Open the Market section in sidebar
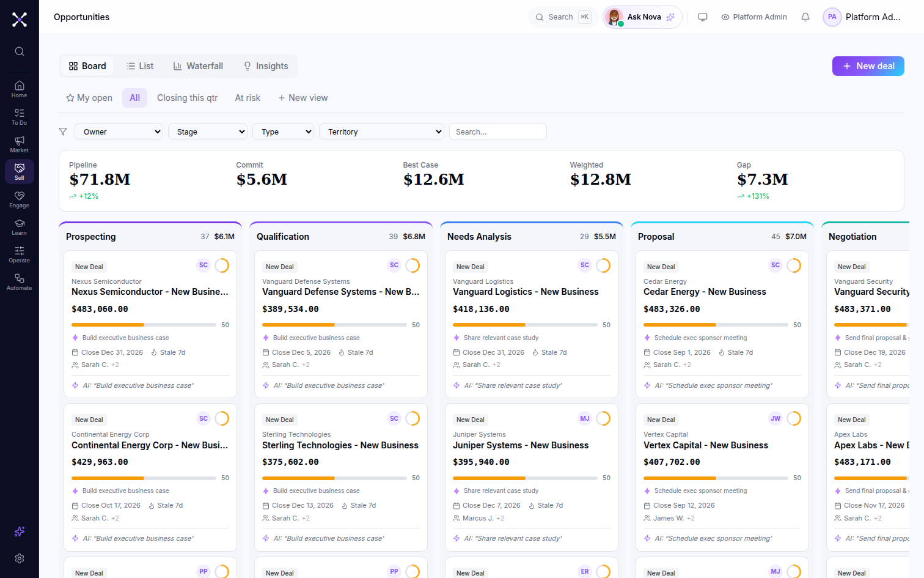924x578 pixels. (19, 144)
